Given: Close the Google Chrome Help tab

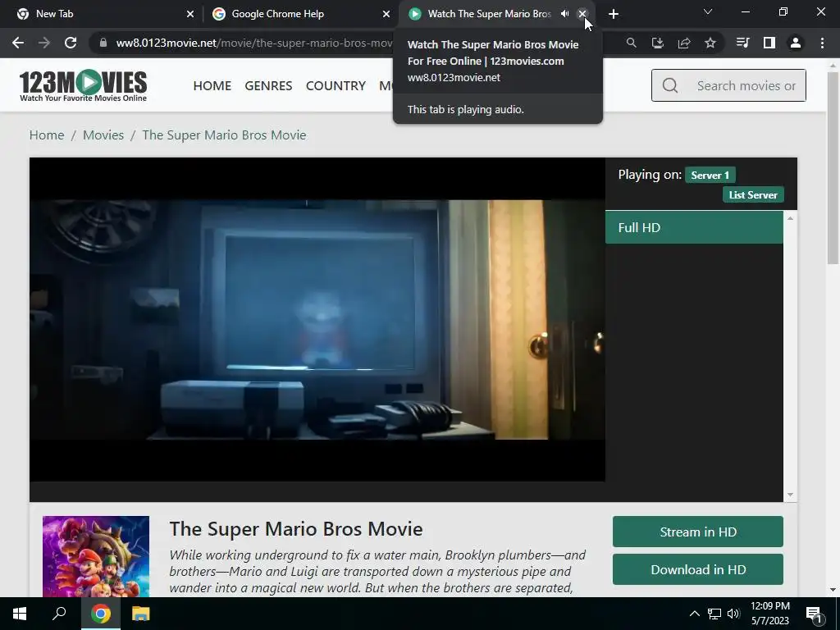Looking at the screenshot, I should pos(386,14).
